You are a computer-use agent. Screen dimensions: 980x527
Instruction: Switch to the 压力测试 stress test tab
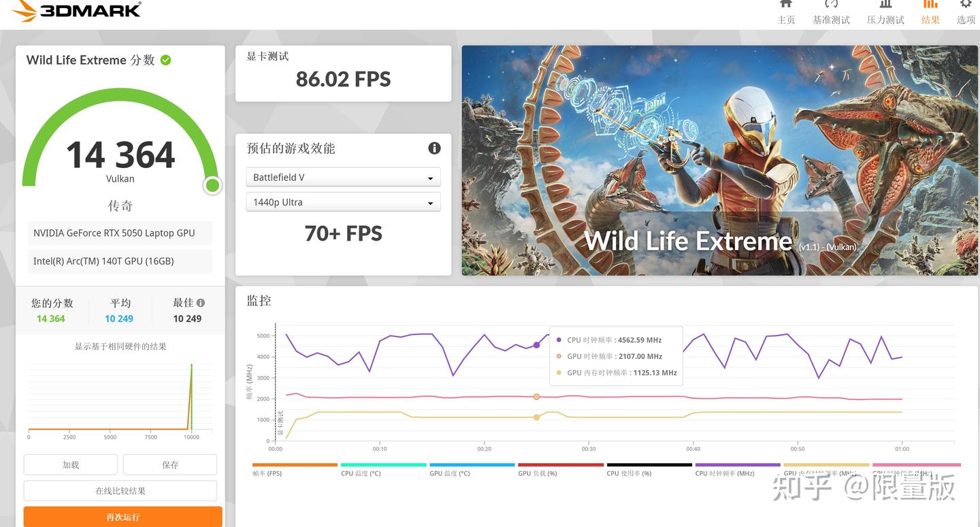coord(885,13)
